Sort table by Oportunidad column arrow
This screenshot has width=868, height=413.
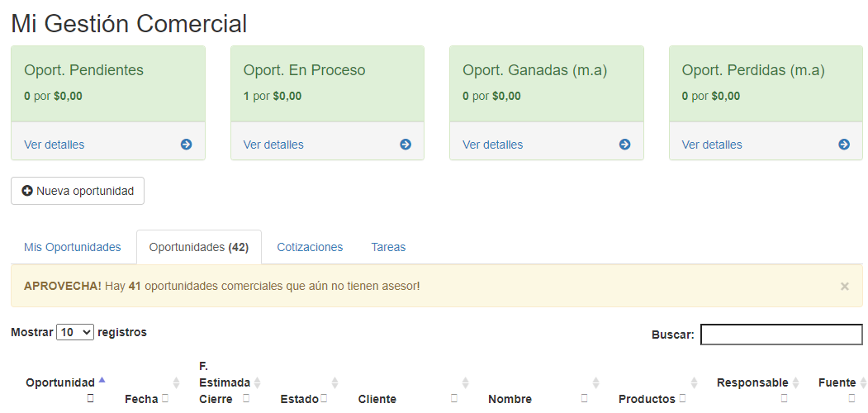click(102, 380)
